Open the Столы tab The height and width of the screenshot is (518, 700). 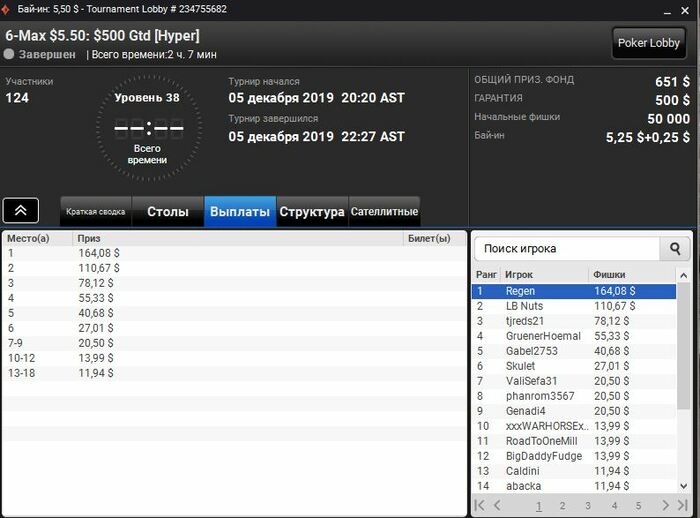tap(168, 211)
